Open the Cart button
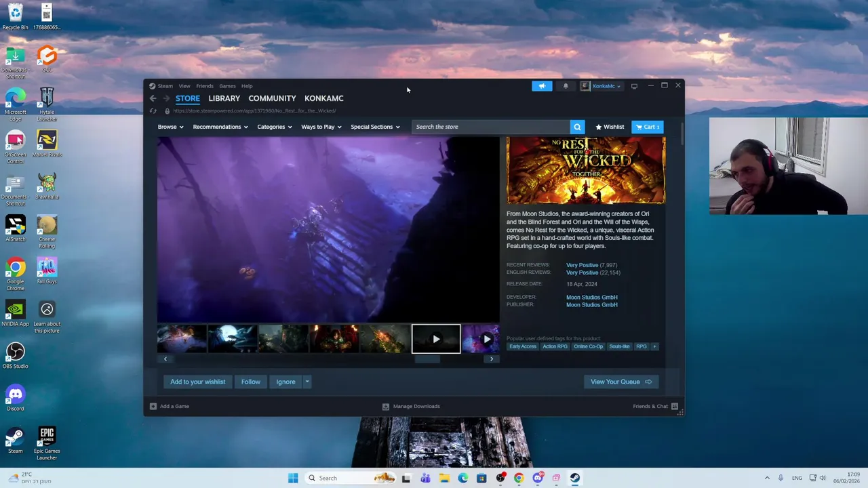 click(x=648, y=127)
